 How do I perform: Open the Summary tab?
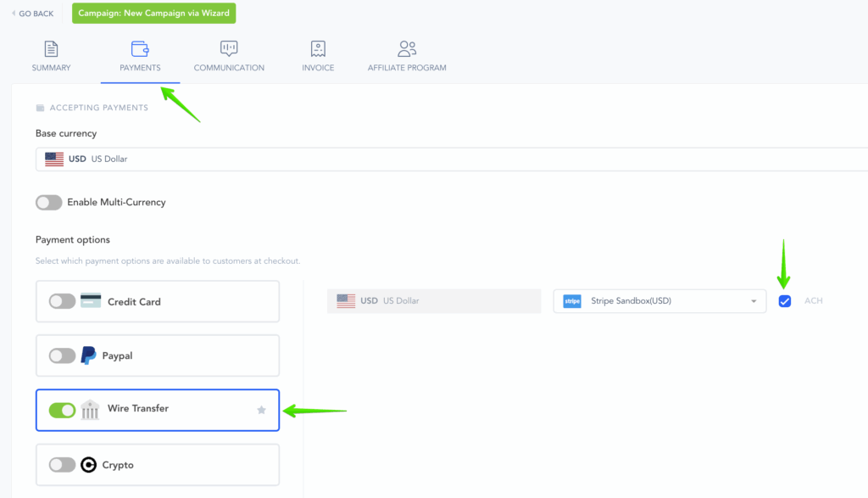click(x=51, y=56)
